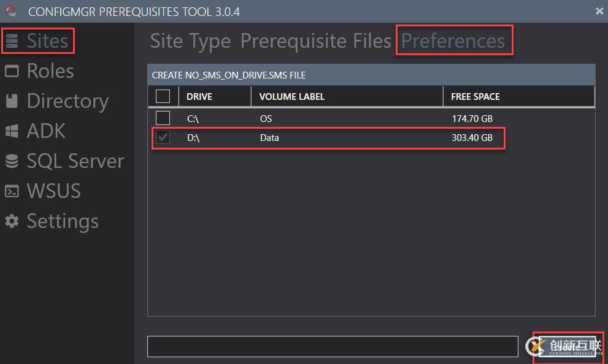Click the WSUS terminal icon
The image size is (608, 364).
(x=12, y=191)
